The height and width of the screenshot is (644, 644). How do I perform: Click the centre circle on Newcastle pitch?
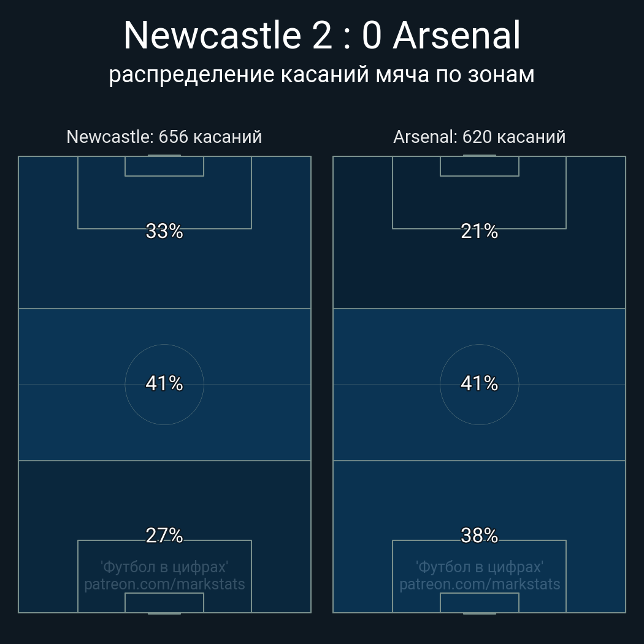click(x=164, y=385)
